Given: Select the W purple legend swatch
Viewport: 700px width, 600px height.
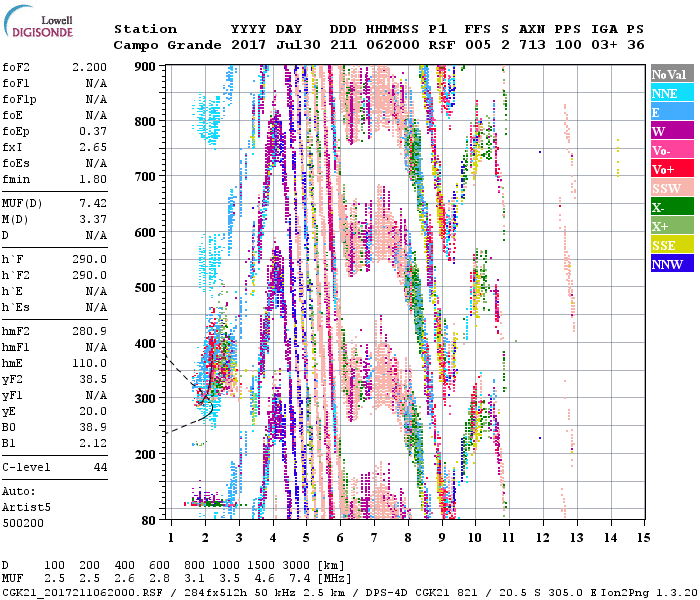Looking at the screenshot, I should click(x=671, y=131).
